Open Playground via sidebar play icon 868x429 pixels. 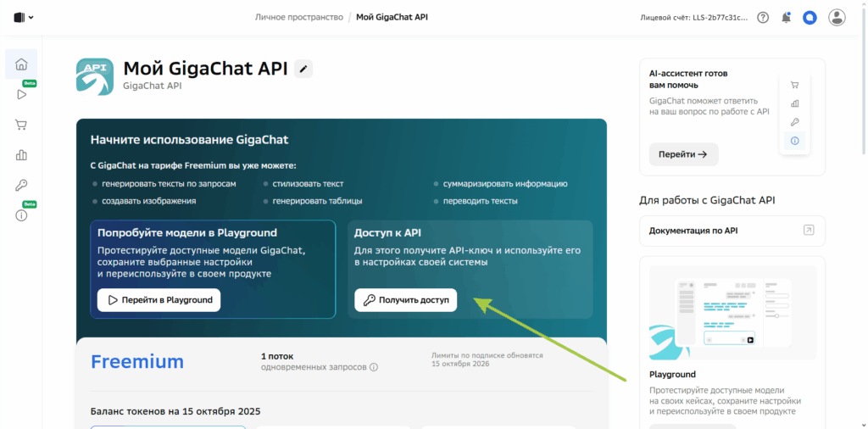[x=21, y=94]
